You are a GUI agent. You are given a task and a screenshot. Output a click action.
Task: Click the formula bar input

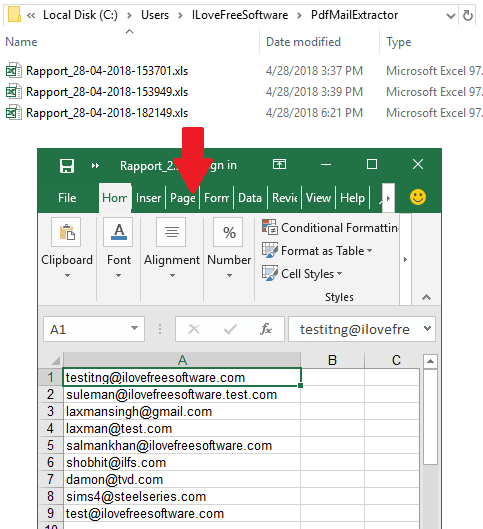tap(354, 329)
